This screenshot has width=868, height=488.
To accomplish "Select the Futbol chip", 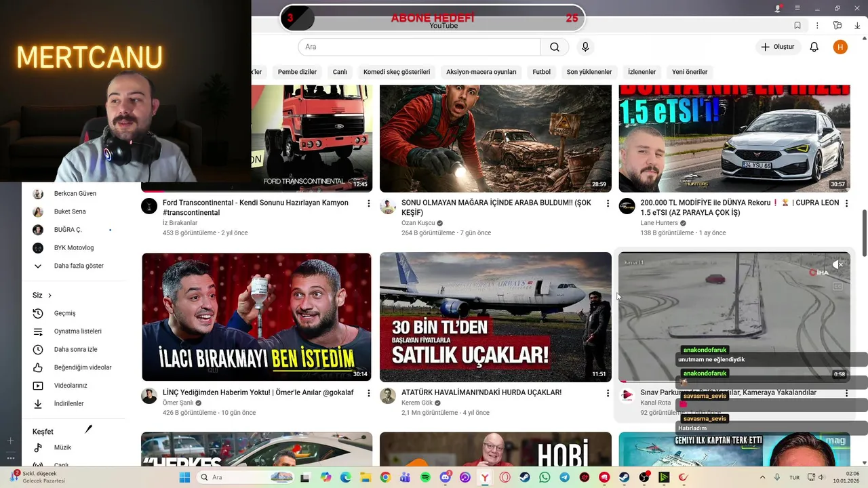I will (541, 72).
